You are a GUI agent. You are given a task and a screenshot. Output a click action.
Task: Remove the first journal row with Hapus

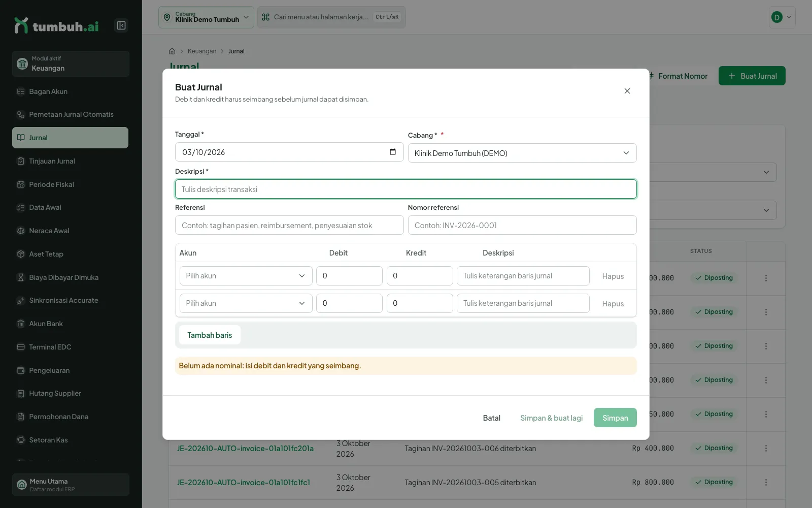(613, 276)
